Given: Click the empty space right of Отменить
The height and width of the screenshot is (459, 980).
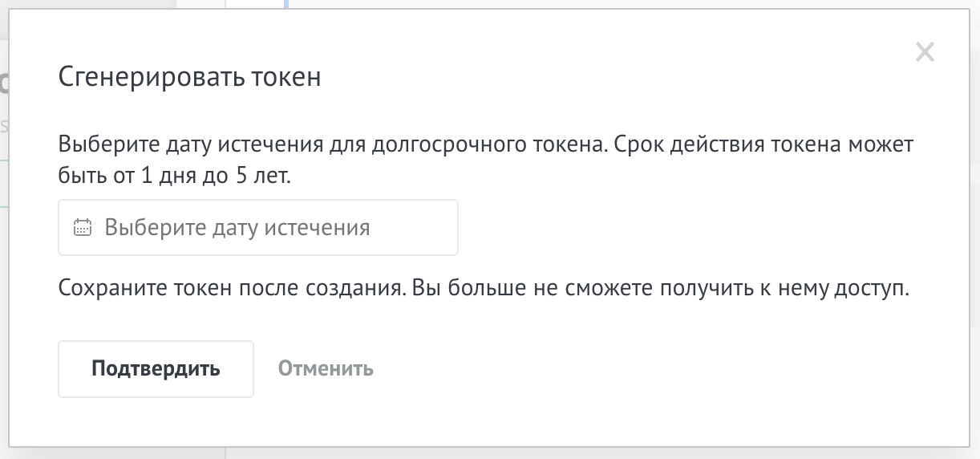Looking at the screenshot, I should (642, 369).
